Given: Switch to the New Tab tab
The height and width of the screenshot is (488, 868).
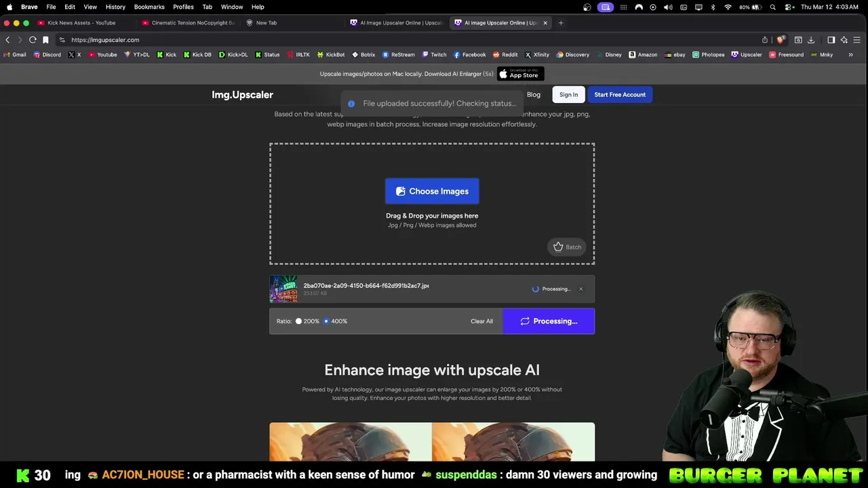Looking at the screenshot, I should [293, 22].
